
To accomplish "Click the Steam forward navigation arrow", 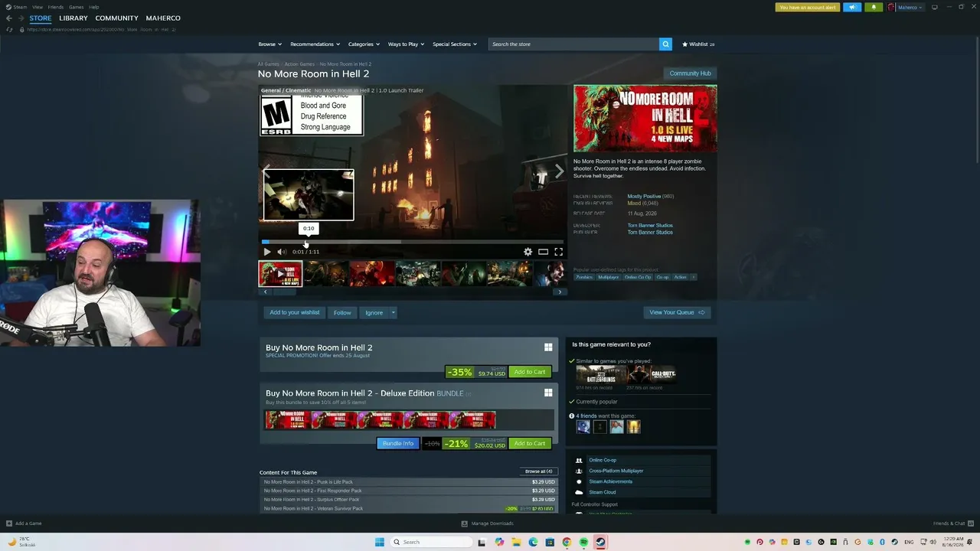I will (x=20, y=18).
